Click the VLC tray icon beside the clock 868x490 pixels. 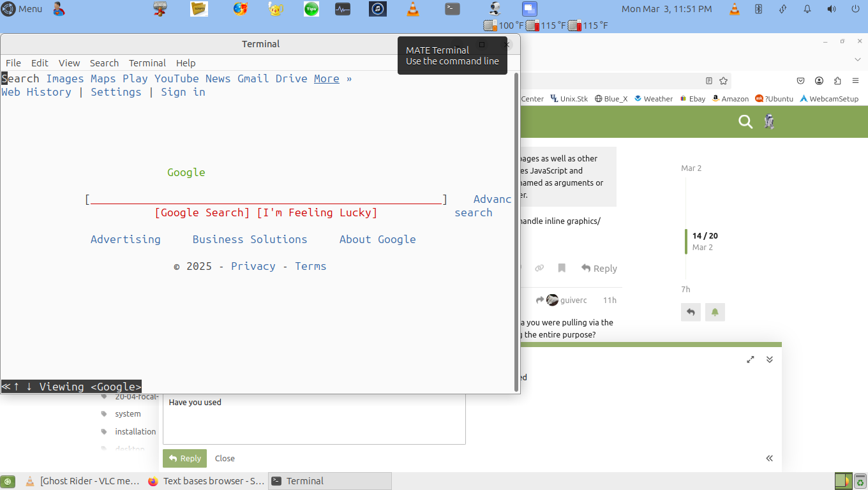click(x=735, y=9)
